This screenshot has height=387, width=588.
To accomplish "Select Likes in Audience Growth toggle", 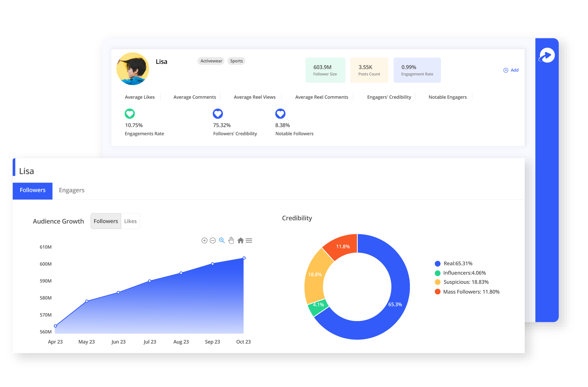I will tap(130, 221).
